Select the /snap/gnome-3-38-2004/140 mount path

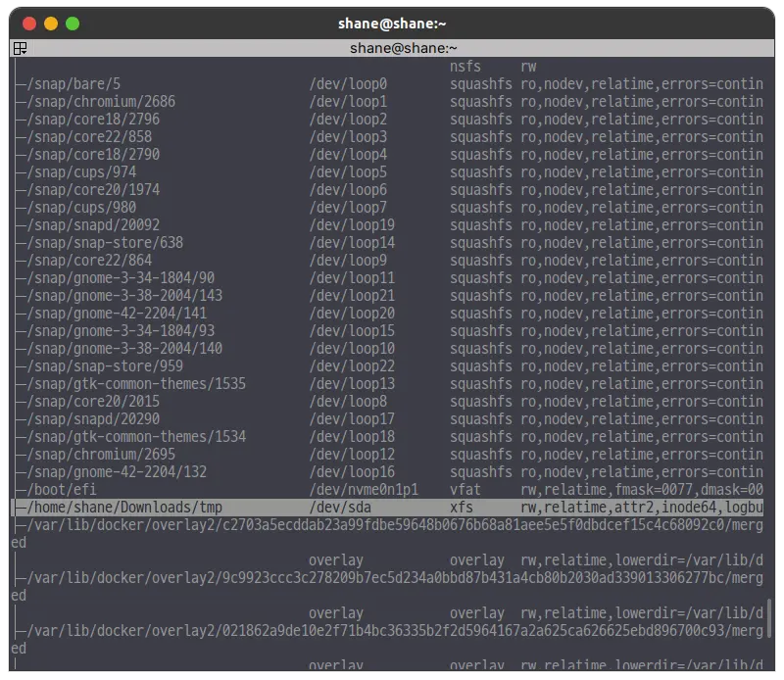point(124,349)
